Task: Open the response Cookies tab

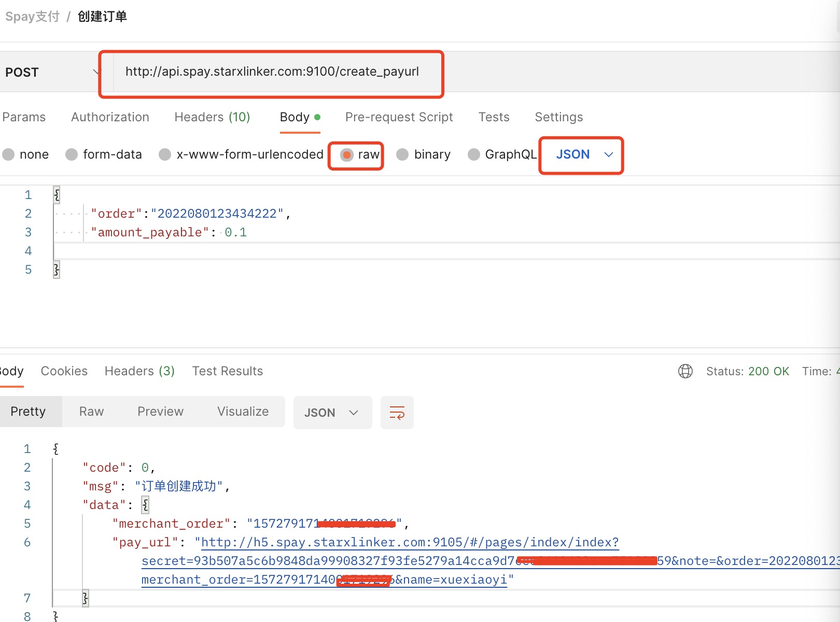Action: (x=64, y=371)
